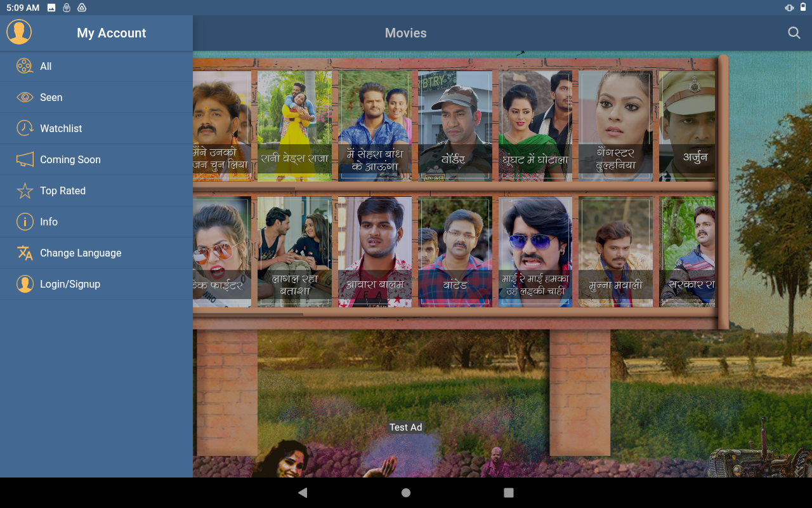The image size is (812, 508).
Task: Click the translate icon beside Change Language
Action: point(25,253)
